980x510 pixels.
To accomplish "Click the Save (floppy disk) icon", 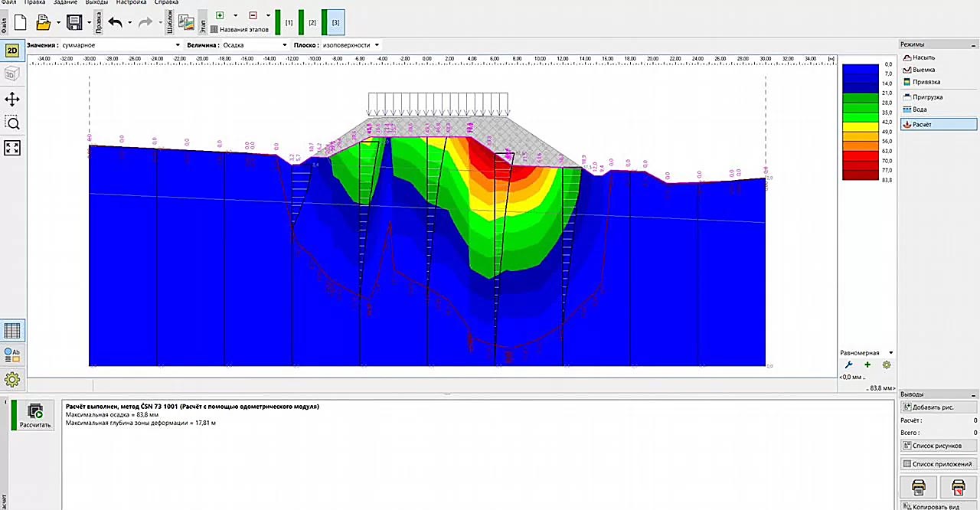I will [74, 23].
